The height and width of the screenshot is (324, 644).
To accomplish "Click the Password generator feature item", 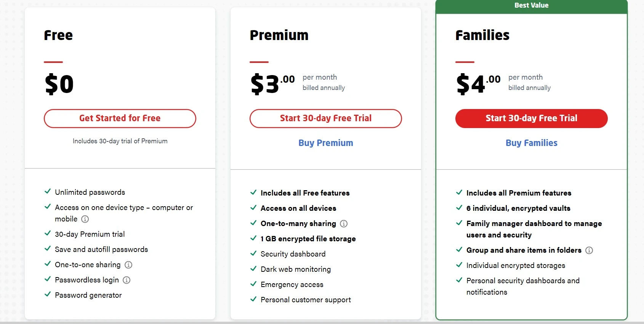I will 88,295.
